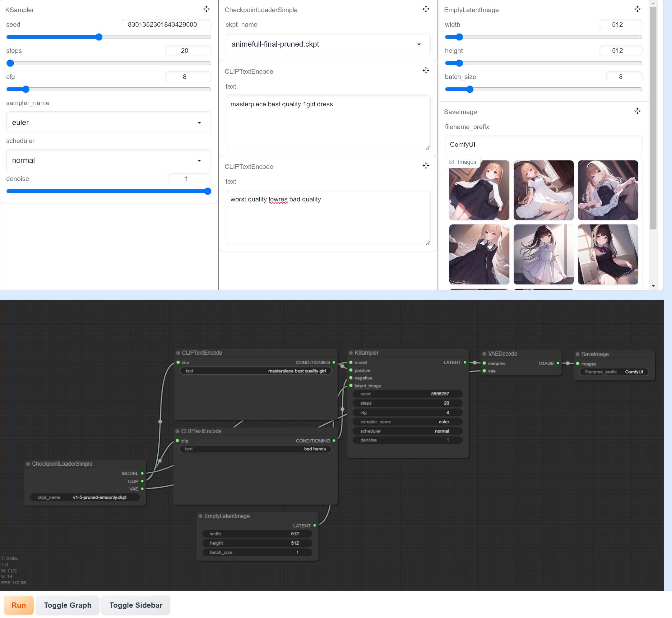Collapse the KSampler node via its title circle
The width and height of the screenshot is (672, 618).
click(350, 353)
